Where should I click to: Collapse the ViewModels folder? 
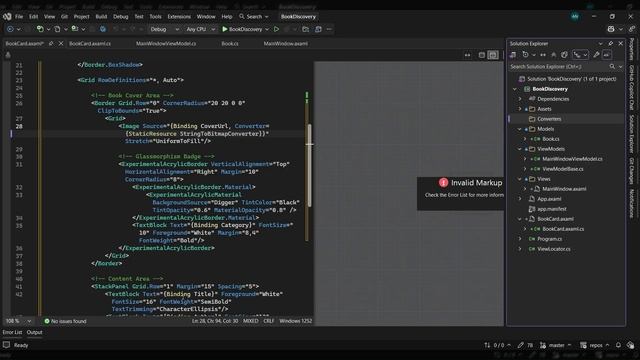520,149
